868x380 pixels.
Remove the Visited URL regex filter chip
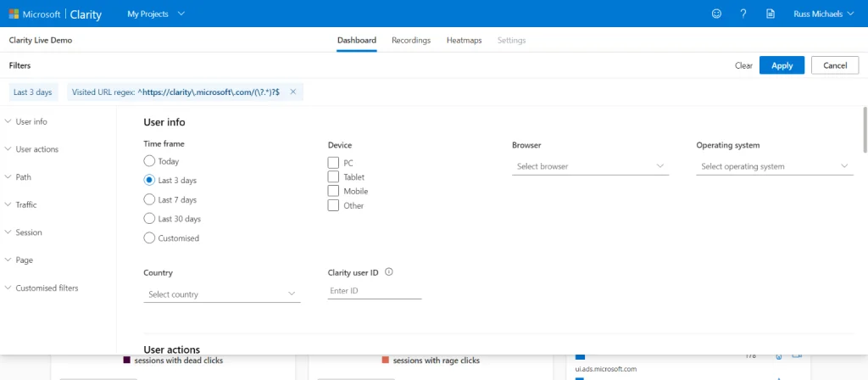point(292,92)
